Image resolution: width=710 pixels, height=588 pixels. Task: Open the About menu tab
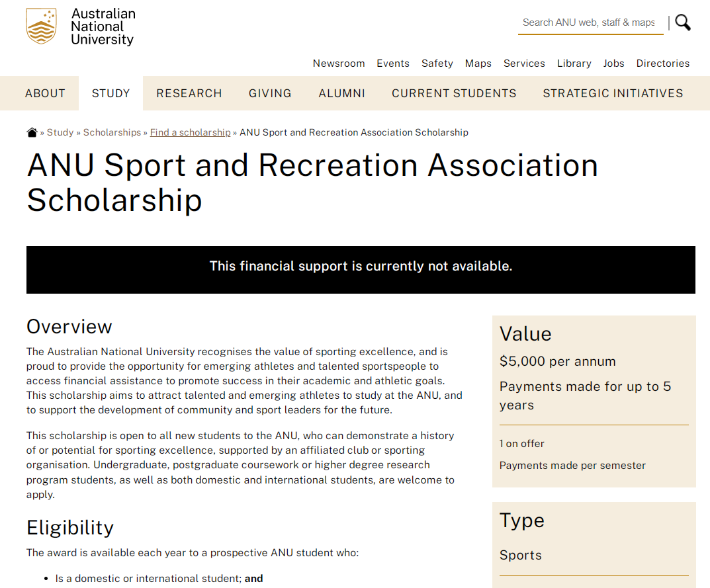[x=45, y=93]
